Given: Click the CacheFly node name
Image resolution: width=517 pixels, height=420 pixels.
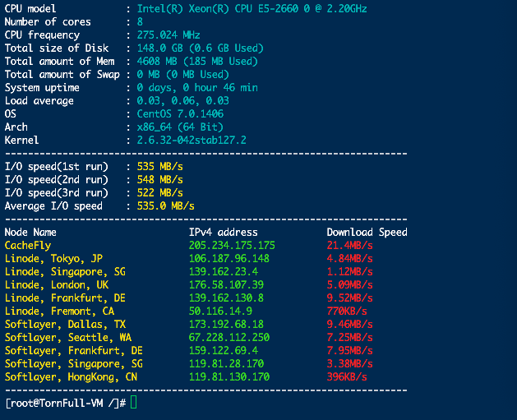Looking at the screenshot, I should click(x=28, y=245).
